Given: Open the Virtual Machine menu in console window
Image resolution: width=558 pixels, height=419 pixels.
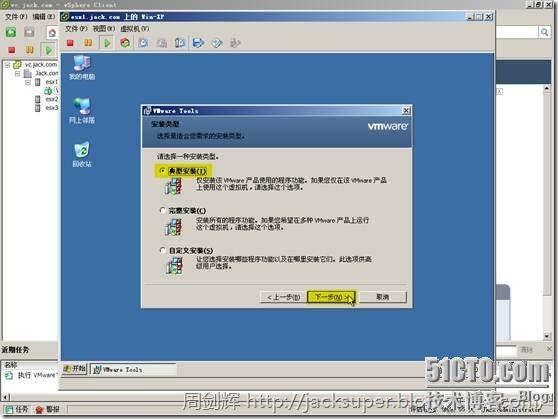Looking at the screenshot, I should (x=135, y=28).
